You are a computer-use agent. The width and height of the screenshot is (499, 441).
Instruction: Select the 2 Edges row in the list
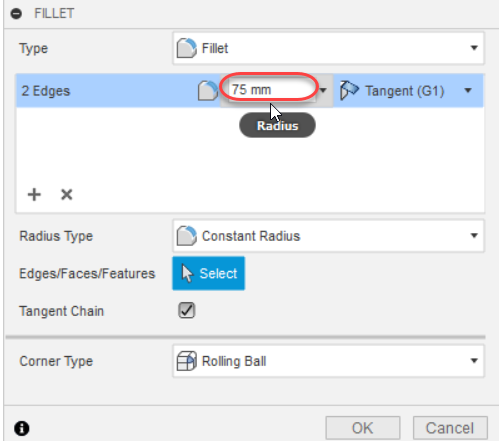250,91
